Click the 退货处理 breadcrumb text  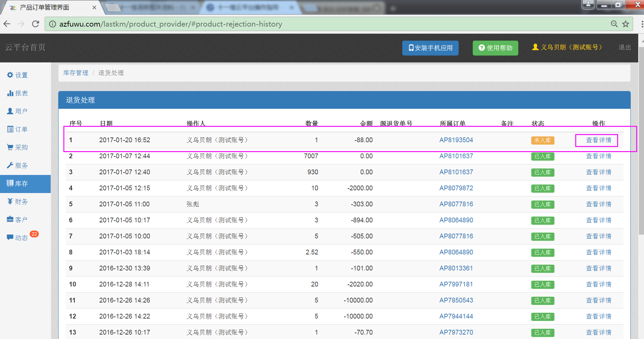(x=111, y=73)
